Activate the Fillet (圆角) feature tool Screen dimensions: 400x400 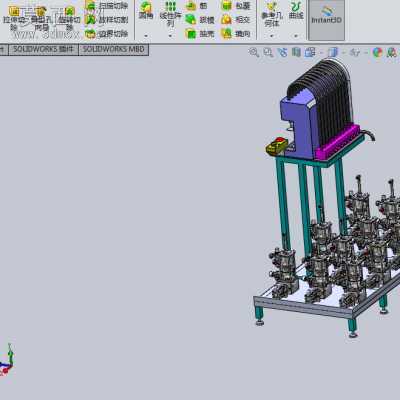[x=146, y=10]
